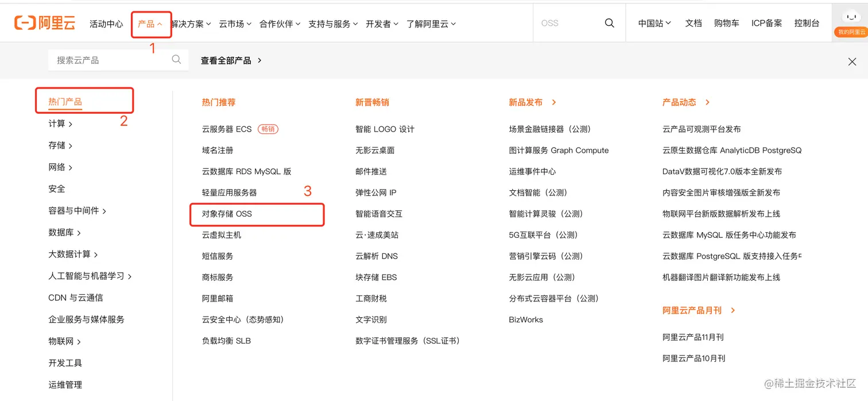Click into the top OSS search field
868x401 pixels.
click(x=568, y=24)
